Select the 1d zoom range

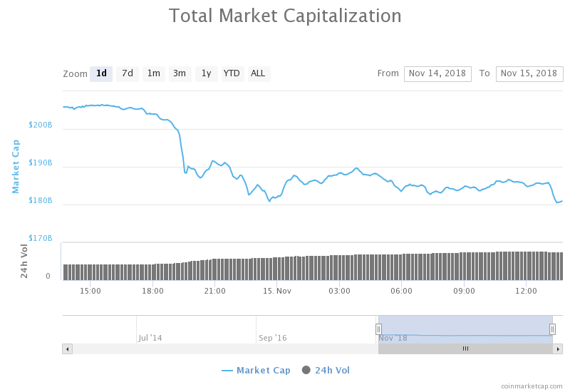pos(101,73)
